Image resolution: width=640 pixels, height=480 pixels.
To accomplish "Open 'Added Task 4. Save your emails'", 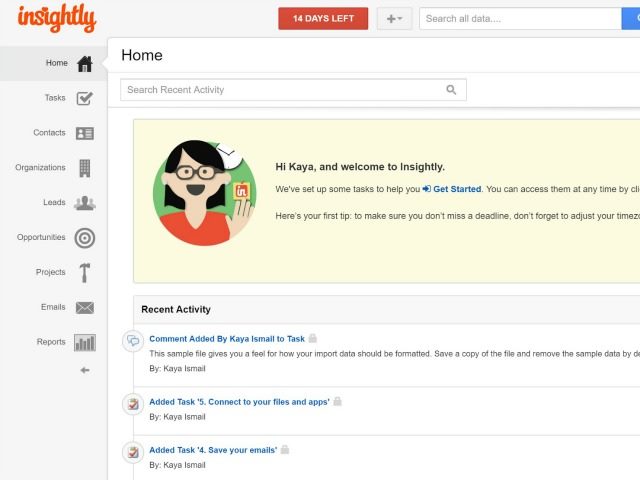I will [213, 450].
